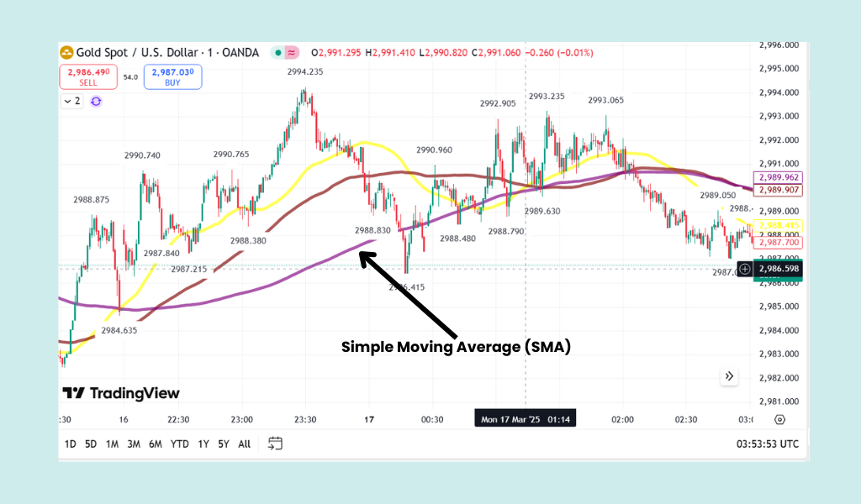The image size is (861, 504).
Task: Collapse the indicator legend showing 2
Action: coord(72,101)
